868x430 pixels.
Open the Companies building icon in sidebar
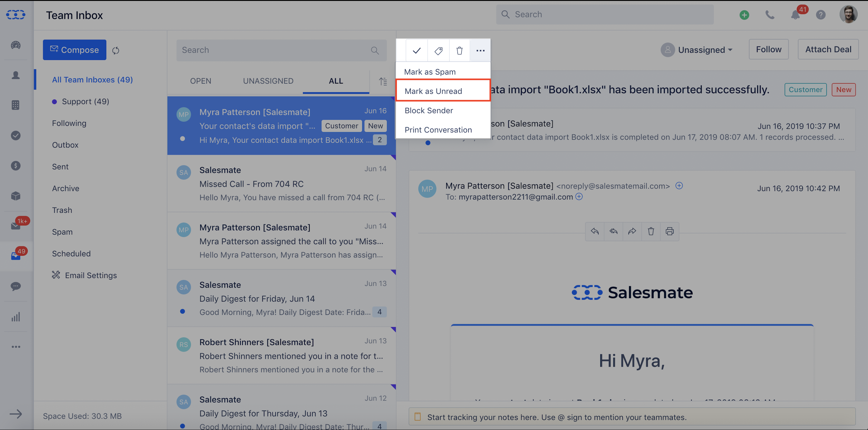(x=15, y=105)
